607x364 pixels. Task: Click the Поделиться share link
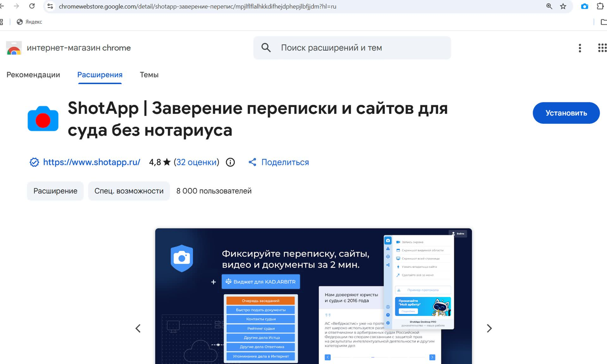[x=279, y=162]
